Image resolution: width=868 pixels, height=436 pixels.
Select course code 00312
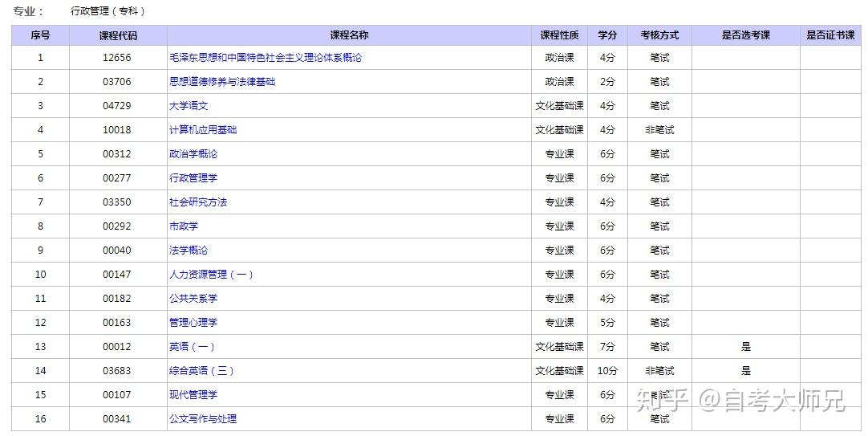point(117,154)
